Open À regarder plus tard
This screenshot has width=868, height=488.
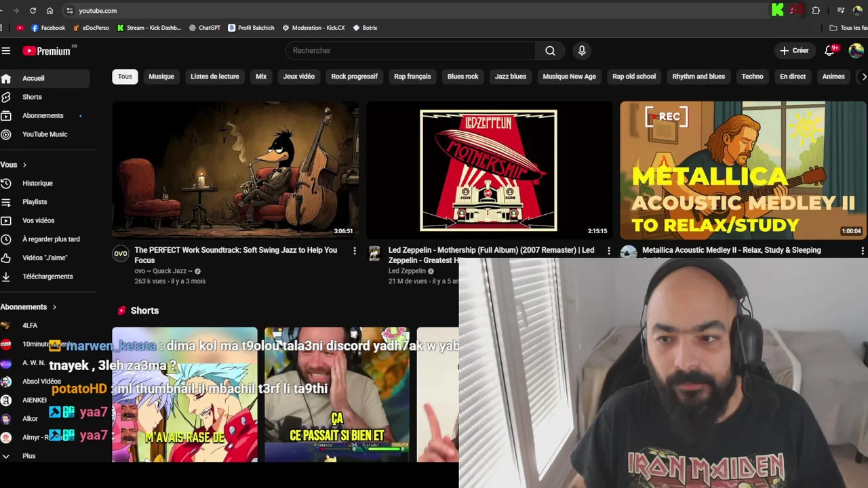point(45,239)
